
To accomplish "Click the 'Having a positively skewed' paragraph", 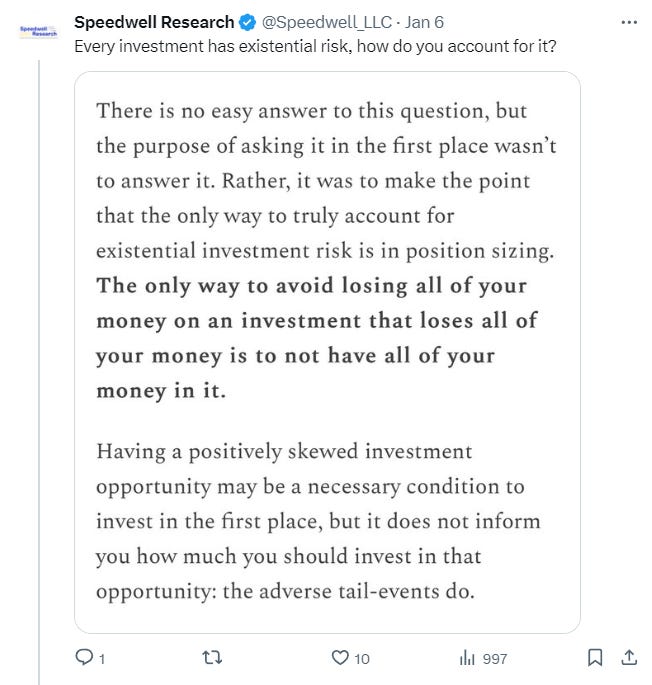I will (318, 521).
